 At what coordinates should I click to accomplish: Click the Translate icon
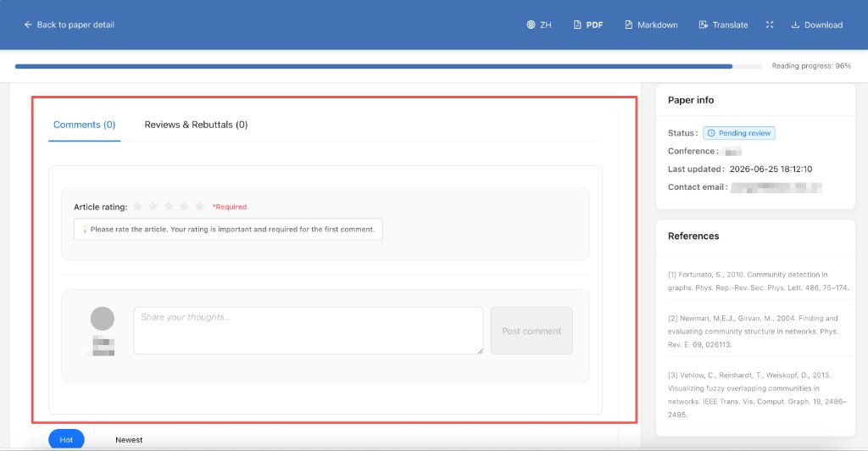(703, 25)
